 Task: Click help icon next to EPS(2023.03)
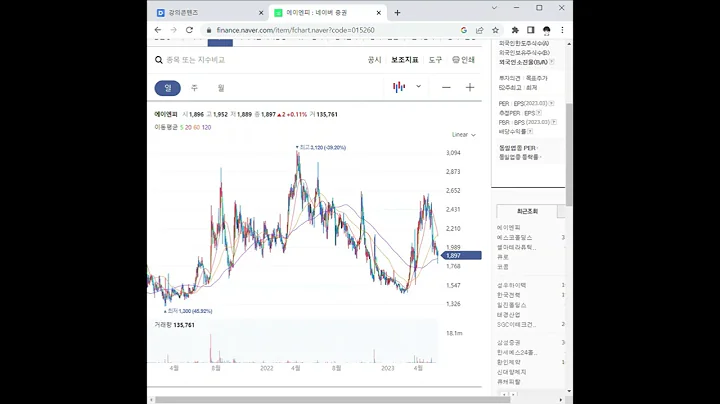click(x=551, y=103)
